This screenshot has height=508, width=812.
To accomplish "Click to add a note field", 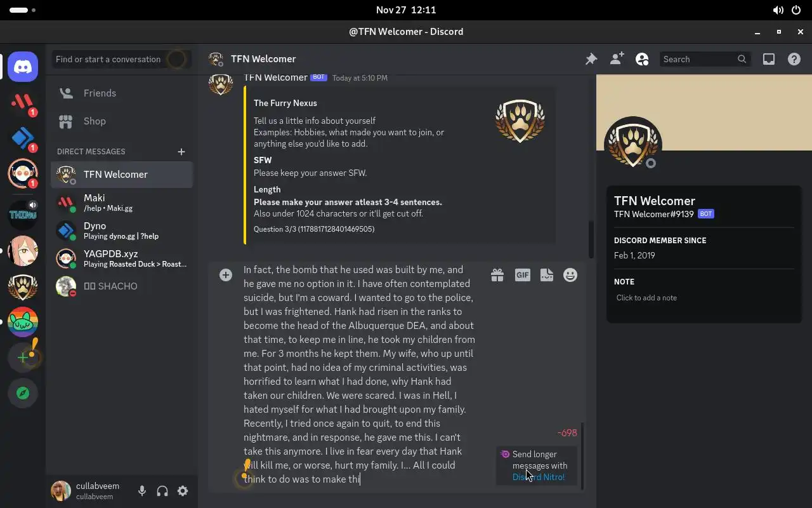I will coord(704,298).
